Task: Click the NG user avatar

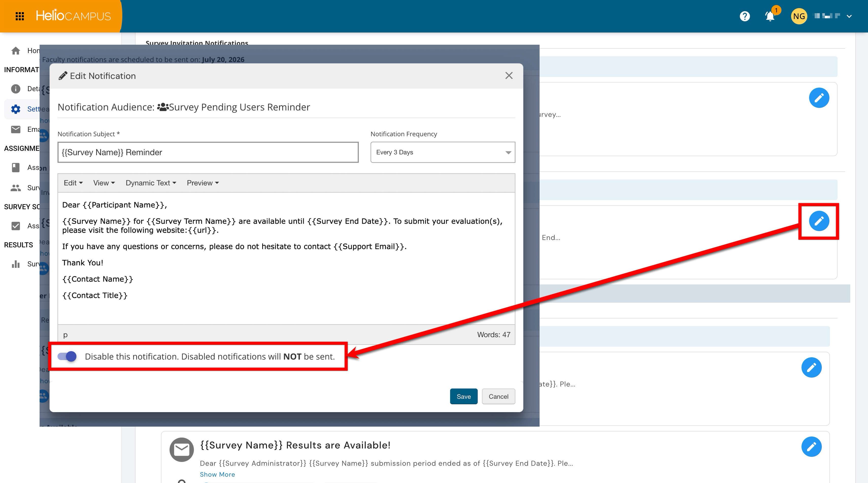Action: pos(799,16)
